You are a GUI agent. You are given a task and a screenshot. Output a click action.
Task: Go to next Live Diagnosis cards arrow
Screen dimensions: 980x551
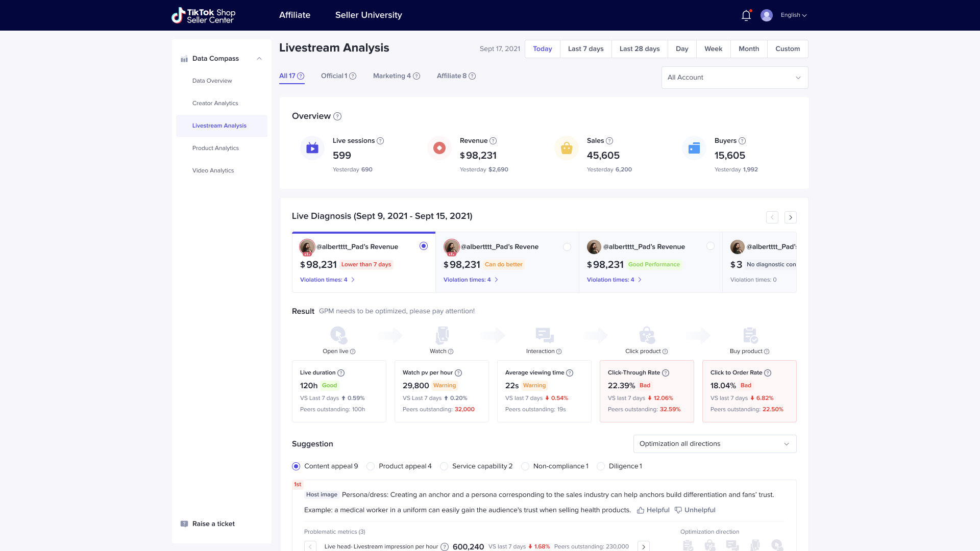click(790, 217)
